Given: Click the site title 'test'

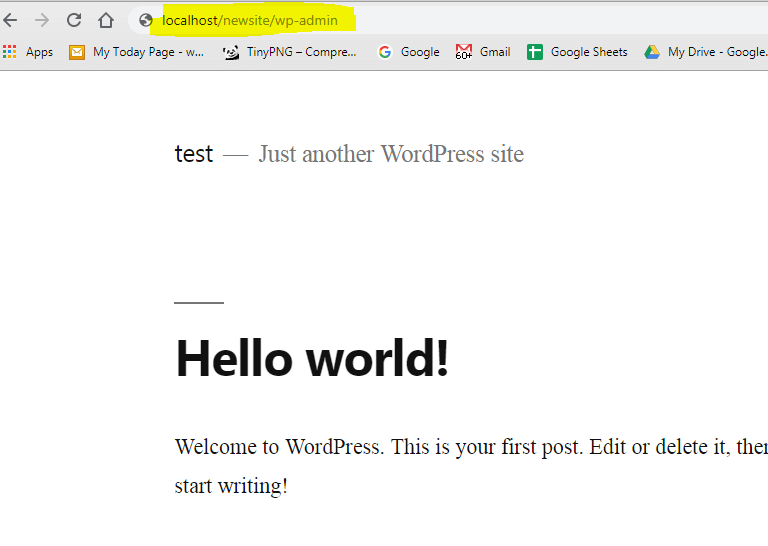Looking at the screenshot, I should tap(194, 154).
